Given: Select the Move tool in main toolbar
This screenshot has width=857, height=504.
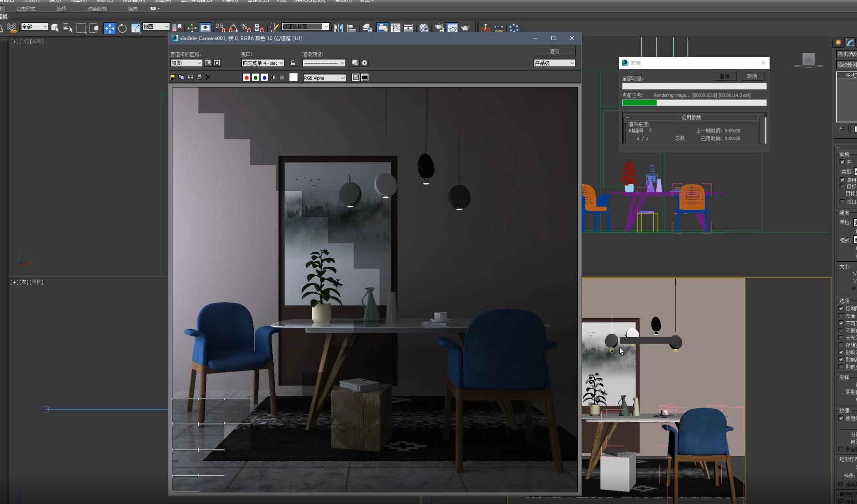Looking at the screenshot, I should 109,28.
